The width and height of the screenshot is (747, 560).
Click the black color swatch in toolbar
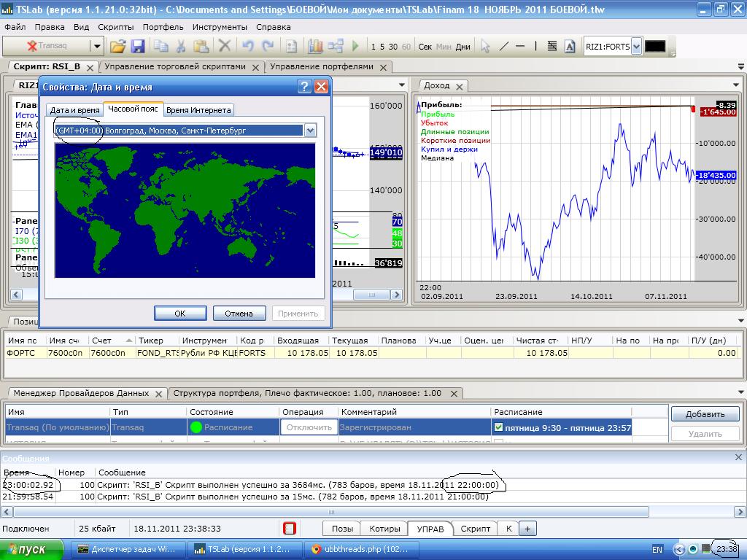(655, 47)
